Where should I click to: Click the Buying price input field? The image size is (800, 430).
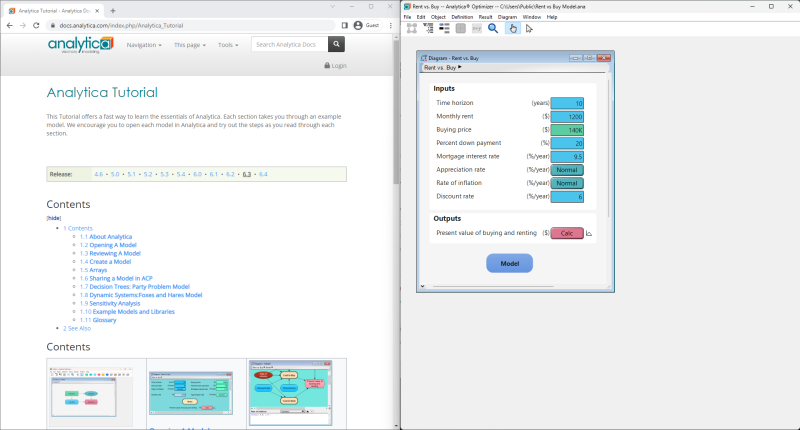[567, 130]
